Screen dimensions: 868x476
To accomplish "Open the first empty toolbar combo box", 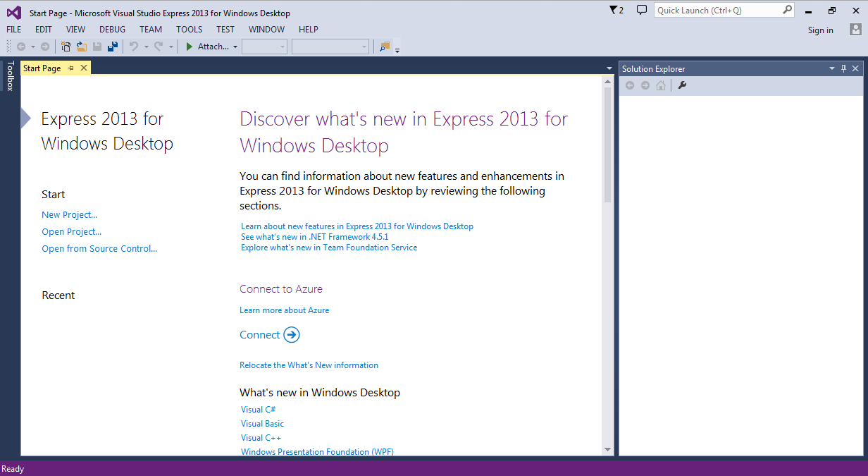I will (264, 47).
